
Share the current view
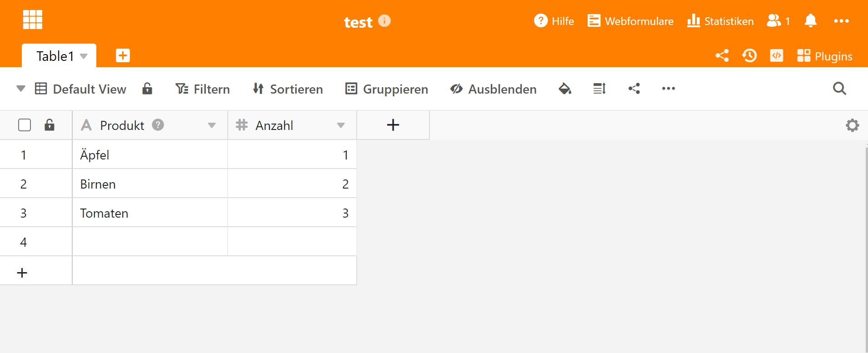634,89
